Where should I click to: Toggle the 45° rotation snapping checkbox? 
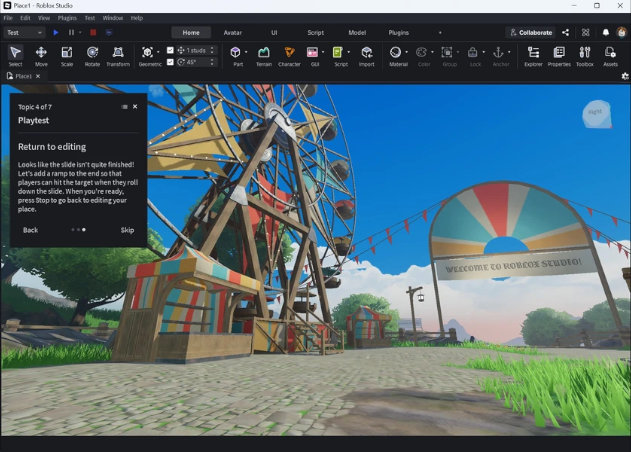tap(170, 62)
